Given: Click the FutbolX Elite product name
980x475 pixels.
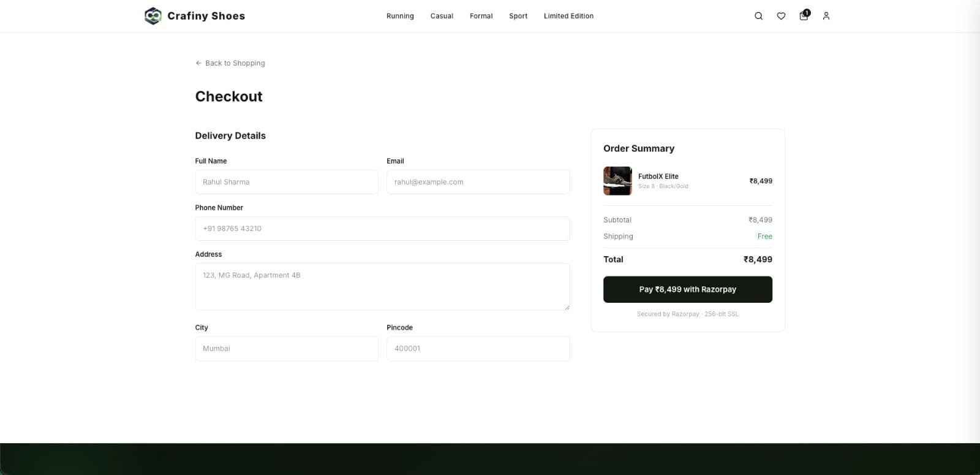Looking at the screenshot, I should tap(658, 176).
